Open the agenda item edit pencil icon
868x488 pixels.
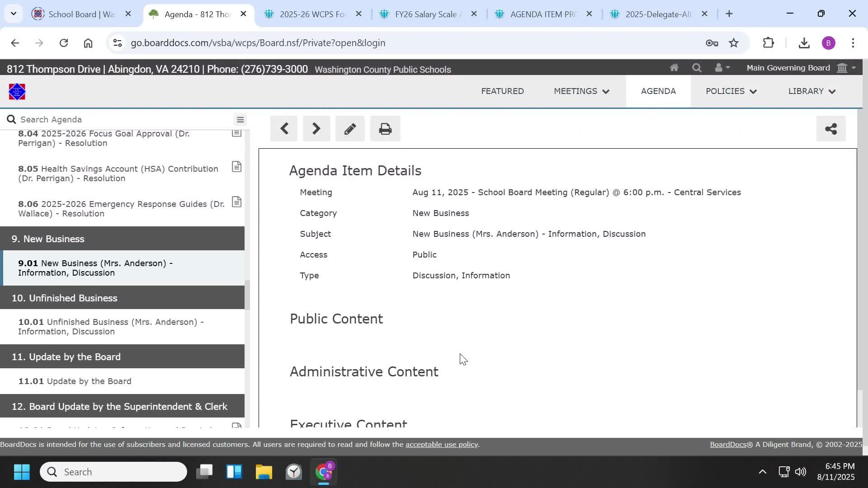click(350, 128)
